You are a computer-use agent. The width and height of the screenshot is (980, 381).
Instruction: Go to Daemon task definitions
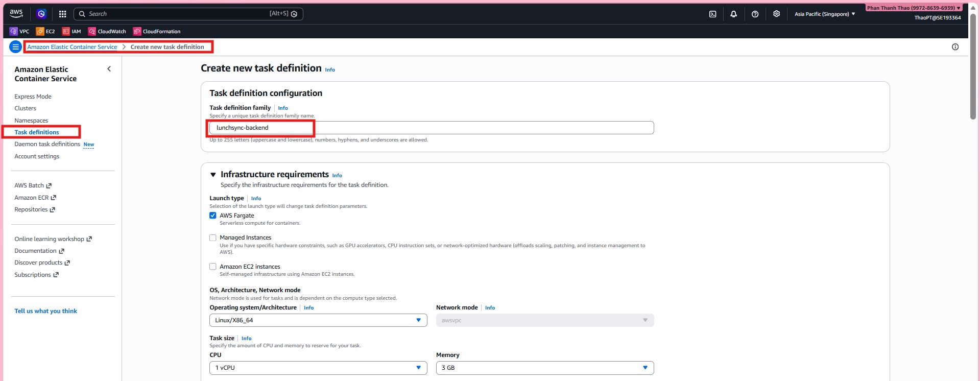[47, 144]
